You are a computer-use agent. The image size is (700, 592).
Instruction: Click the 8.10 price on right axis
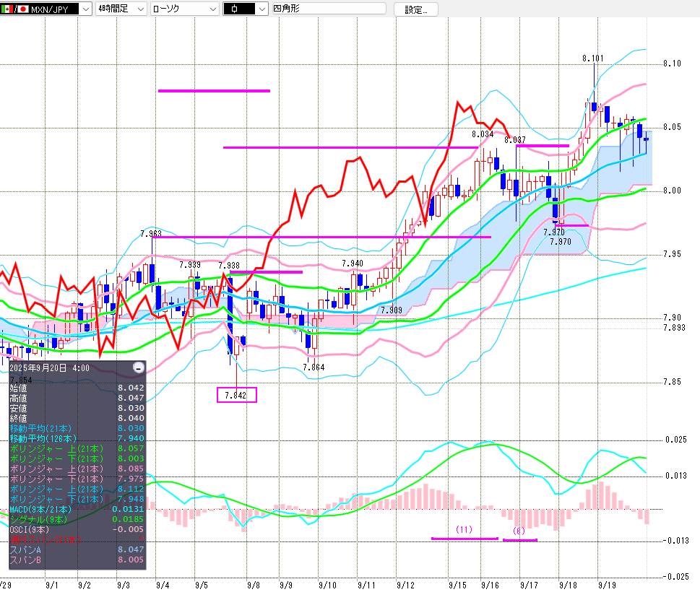[673, 64]
